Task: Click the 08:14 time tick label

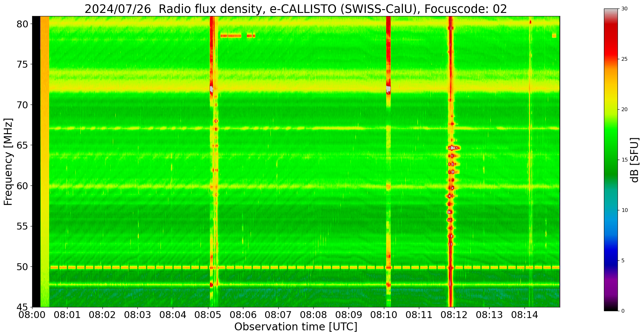Action: (525, 315)
